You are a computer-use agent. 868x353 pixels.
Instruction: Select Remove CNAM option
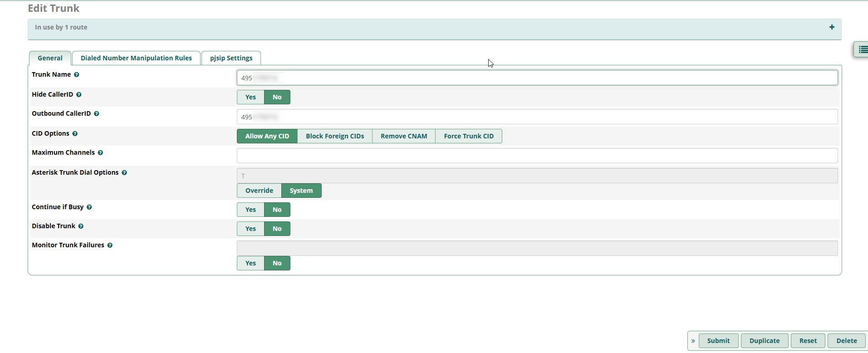click(x=404, y=136)
